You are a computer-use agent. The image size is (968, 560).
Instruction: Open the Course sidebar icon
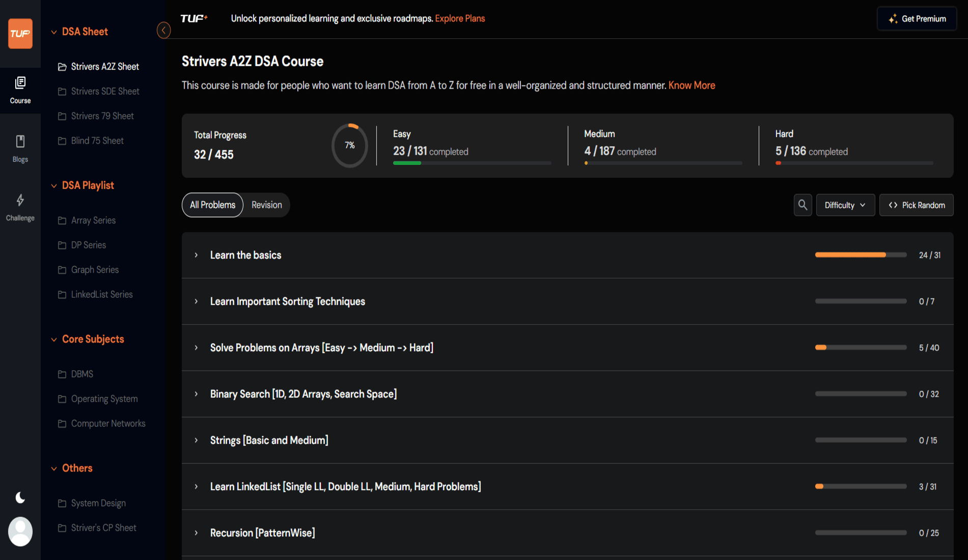(20, 90)
